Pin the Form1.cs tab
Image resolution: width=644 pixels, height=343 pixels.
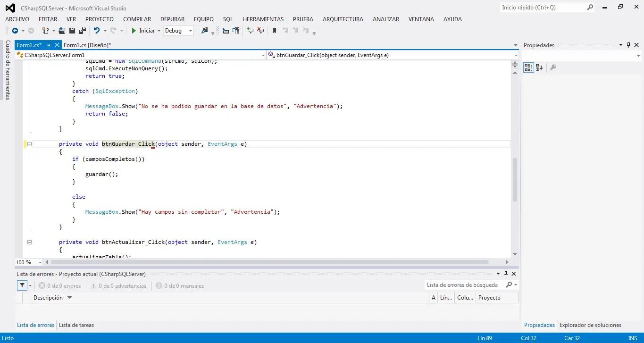click(x=48, y=45)
